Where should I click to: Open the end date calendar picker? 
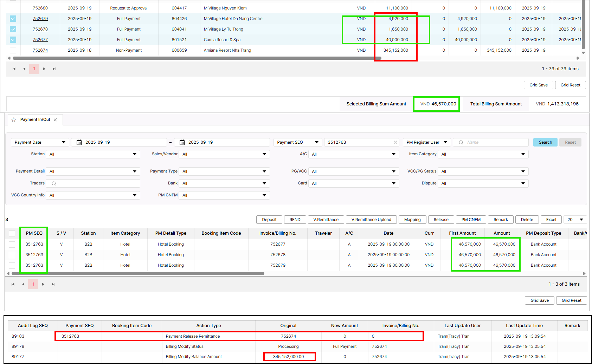182,142
